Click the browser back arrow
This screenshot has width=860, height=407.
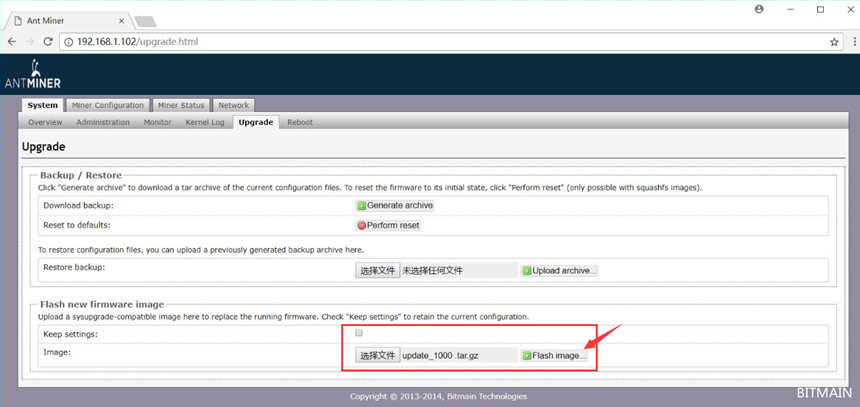tap(11, 41)
